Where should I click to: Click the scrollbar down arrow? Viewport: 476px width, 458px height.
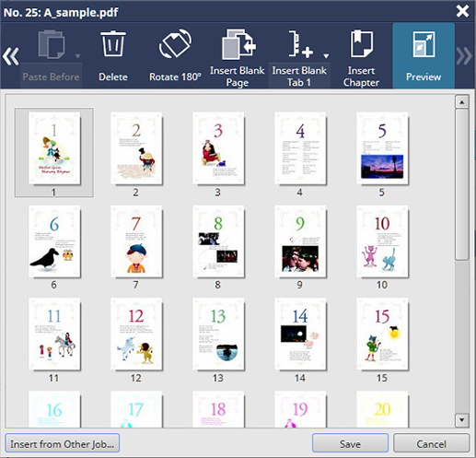coord(462,419)
